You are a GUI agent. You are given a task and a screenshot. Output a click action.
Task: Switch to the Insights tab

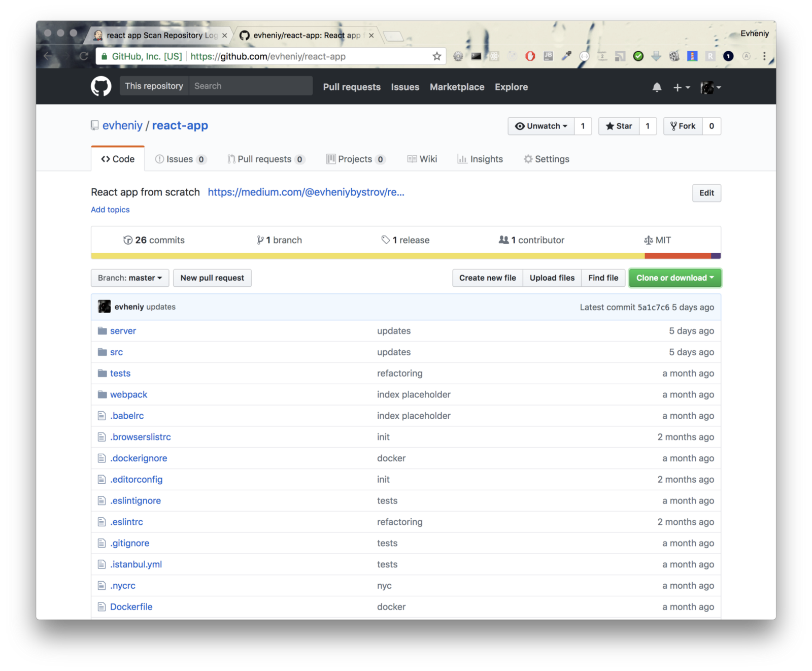(x=480, y=159)
